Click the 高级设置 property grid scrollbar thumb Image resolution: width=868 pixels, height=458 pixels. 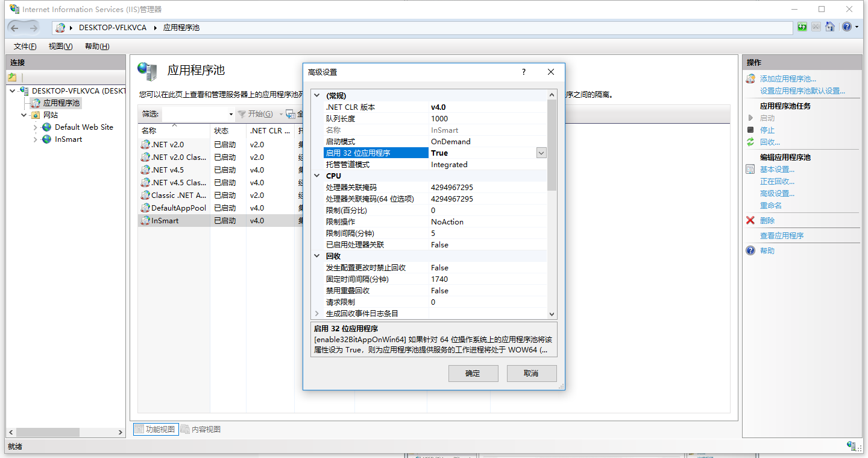552,145
